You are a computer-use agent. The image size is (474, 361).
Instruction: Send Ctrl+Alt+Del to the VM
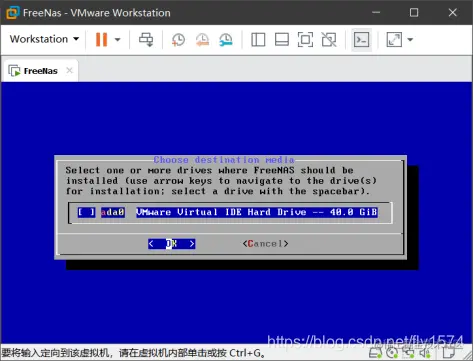point(146,40)
